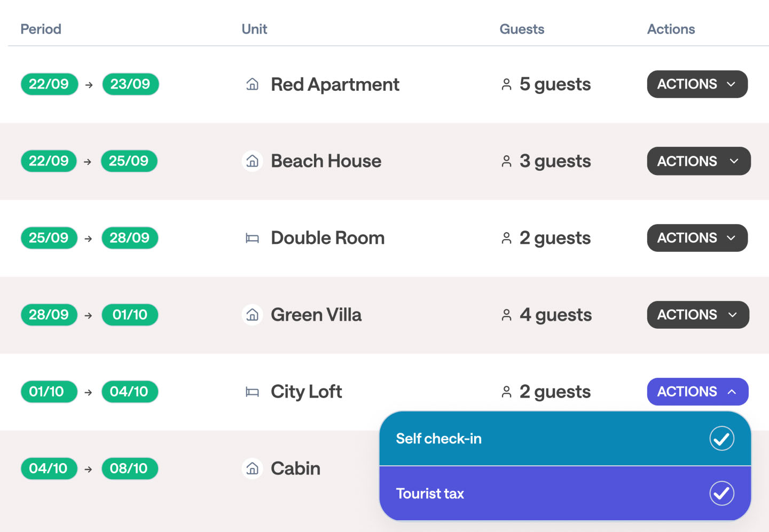Select the Self check-in menu item
Screen dimensions: 769x532
(439, 439)
